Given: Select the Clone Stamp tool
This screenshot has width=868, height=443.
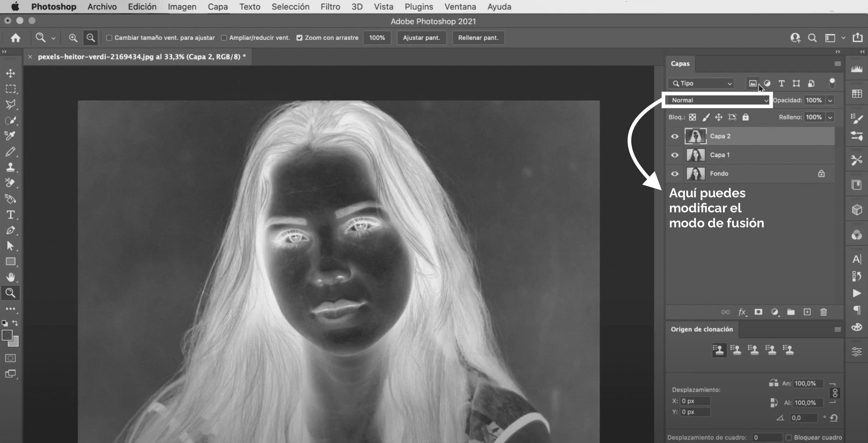Looking at the screenshot, I should (x=11, y=167).
